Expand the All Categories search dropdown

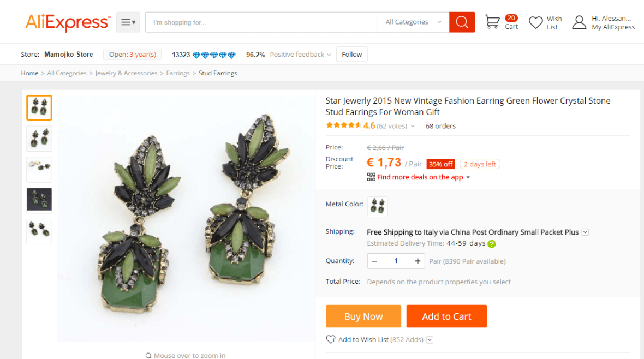413,22
